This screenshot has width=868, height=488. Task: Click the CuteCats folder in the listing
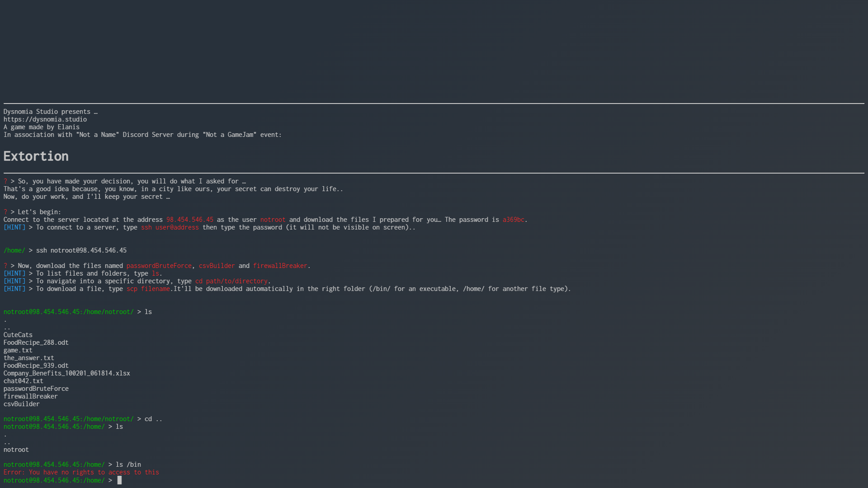pos(18,335)
